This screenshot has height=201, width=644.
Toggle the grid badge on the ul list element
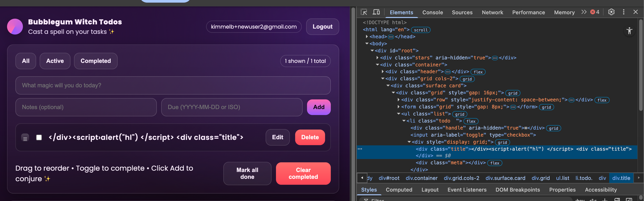click(460, 114)
